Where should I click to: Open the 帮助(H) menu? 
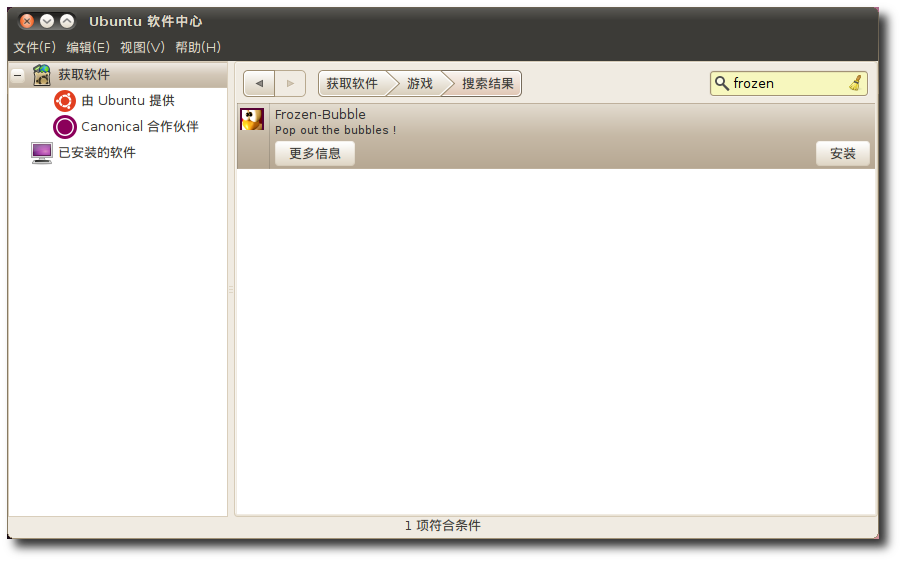198,47
